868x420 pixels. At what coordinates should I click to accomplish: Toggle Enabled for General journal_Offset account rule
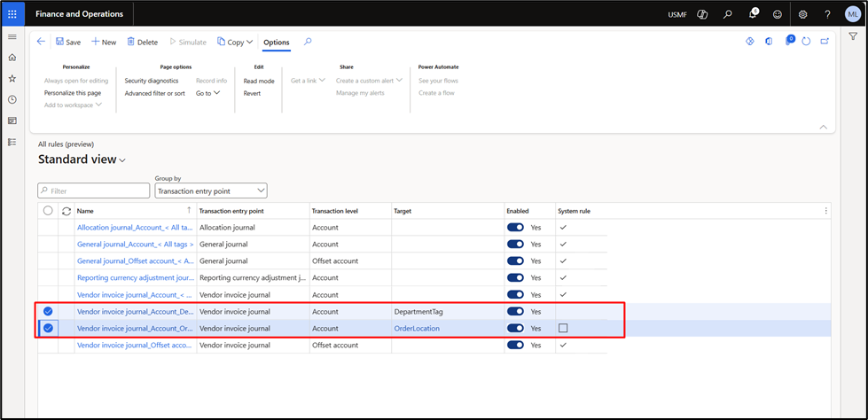coord(515,261)
